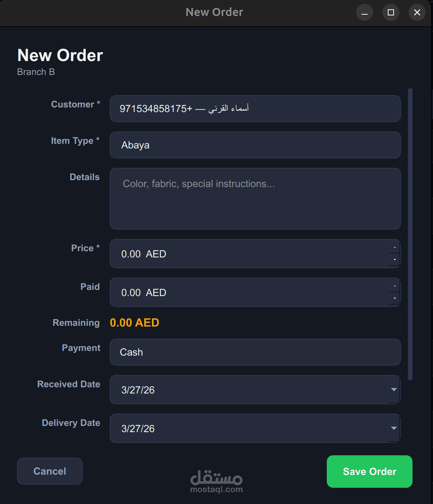Decrease the Price value with down arrow

pos(394,260)
